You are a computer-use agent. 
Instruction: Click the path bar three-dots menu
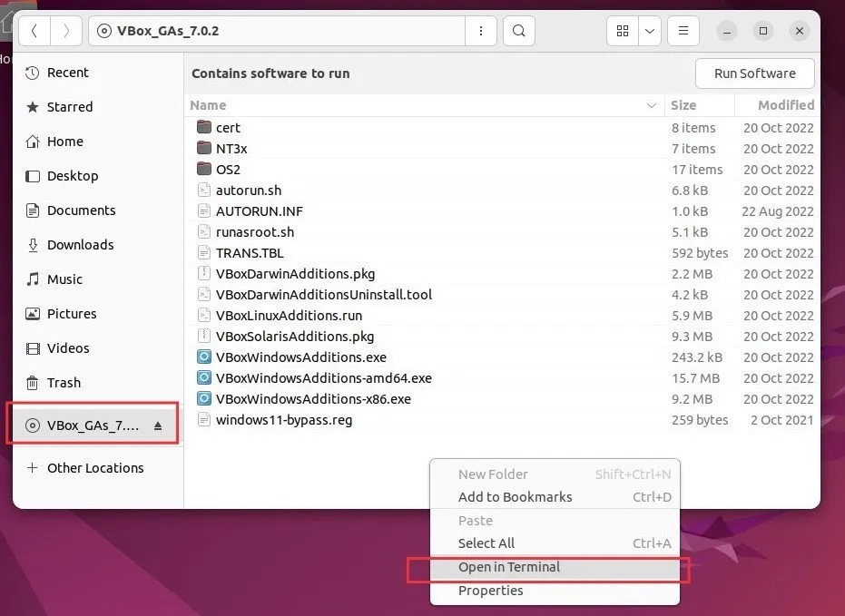[x=480, y=31]
